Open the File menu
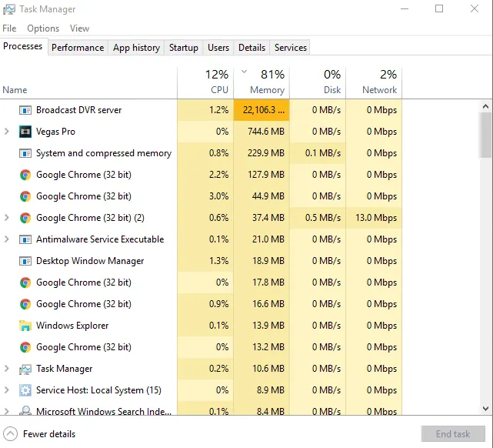493x448 pixels. 9,28
